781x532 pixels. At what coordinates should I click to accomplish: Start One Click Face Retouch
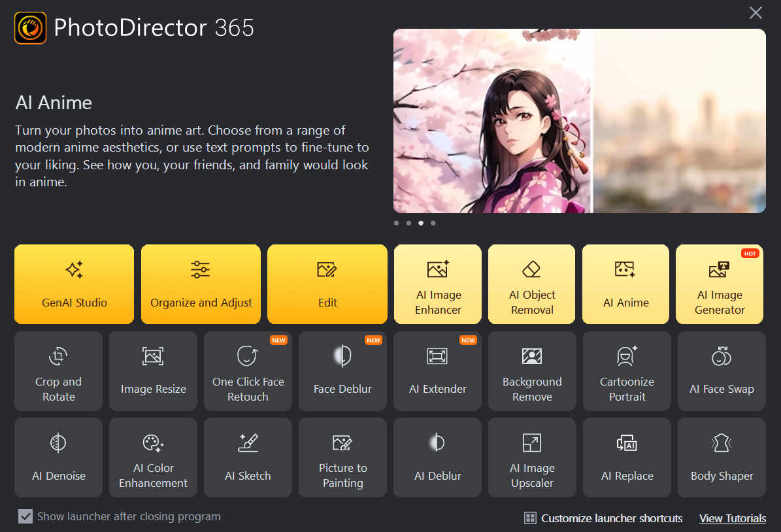[x=248, y=371]
